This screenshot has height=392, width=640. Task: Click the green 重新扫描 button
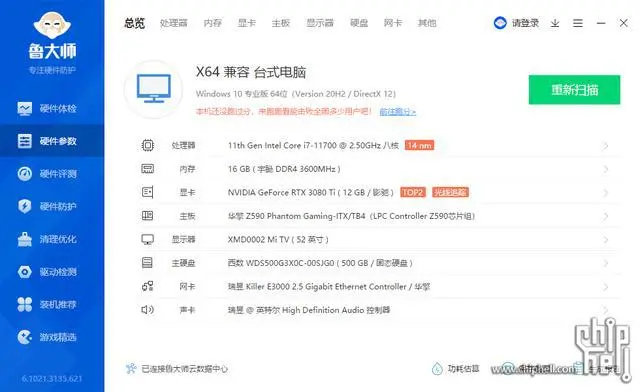[574, 90]
